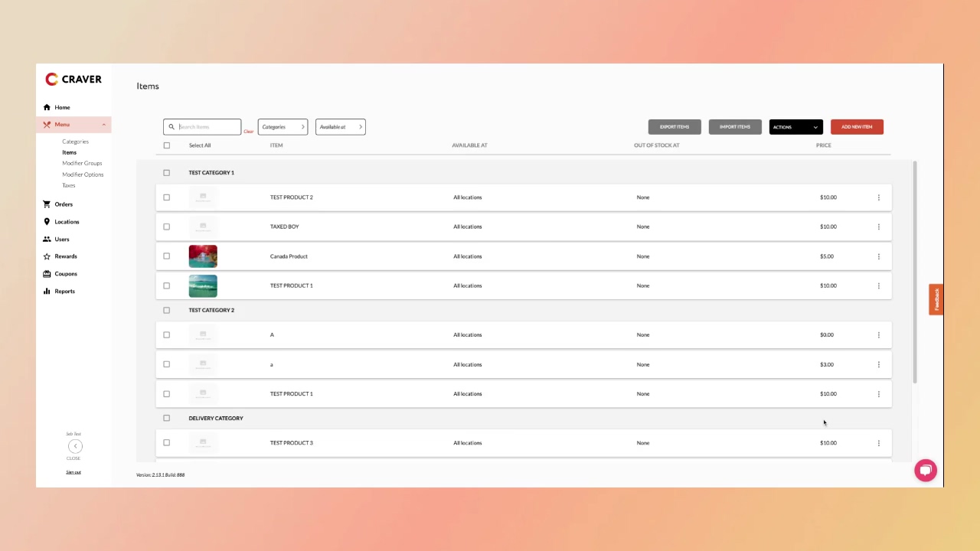Screen dimensions: 980x551
Task: Click the Orders shopping cart icon
Action: point(47,204)
